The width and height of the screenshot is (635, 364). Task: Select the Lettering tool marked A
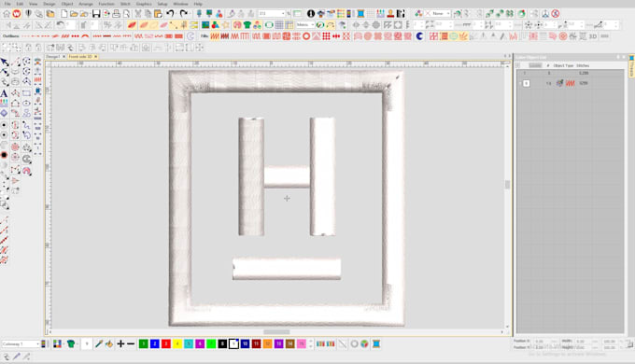[4, 93]
